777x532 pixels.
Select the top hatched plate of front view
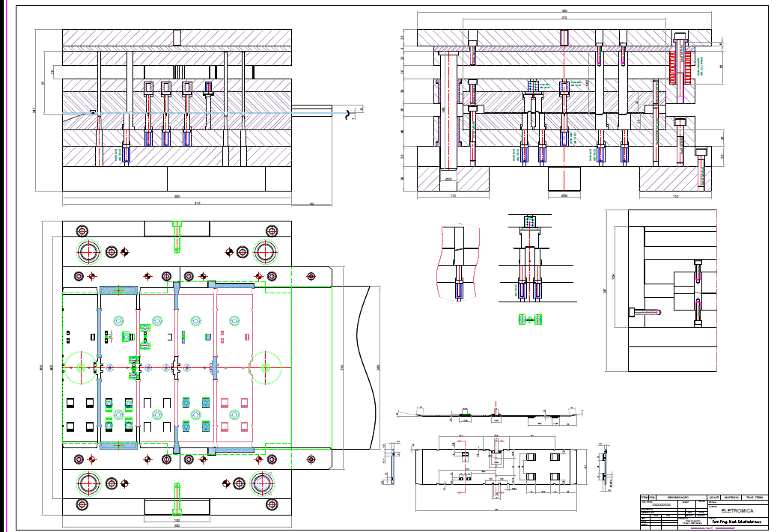tap(176, 38)
